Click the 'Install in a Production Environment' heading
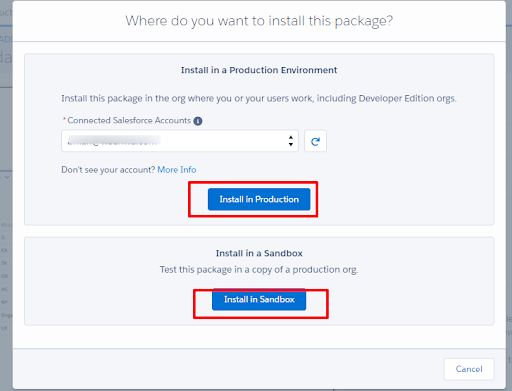The height and width of the screenshot is (391, 512). [x=259, y=70]
